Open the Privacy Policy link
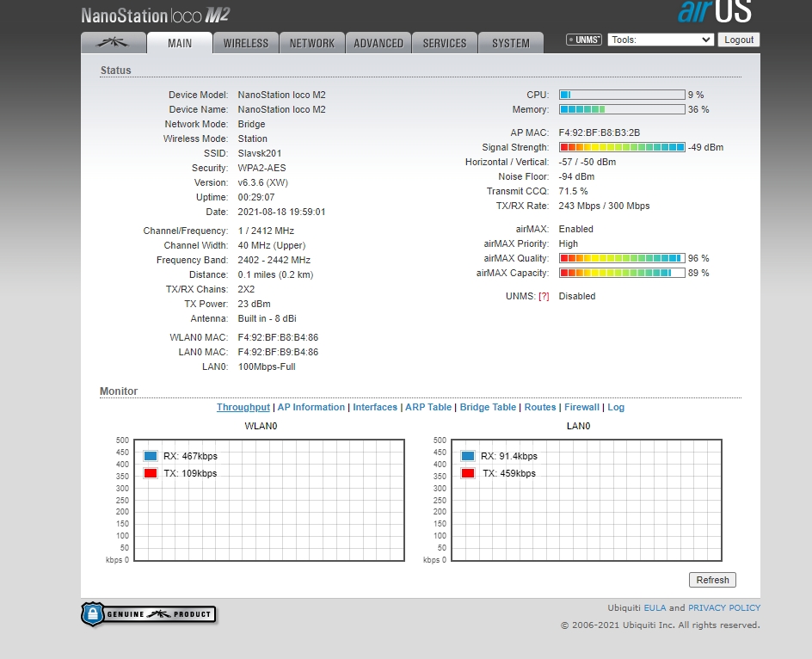Screen dimensions: 812x659 click(x=724, y=607)
